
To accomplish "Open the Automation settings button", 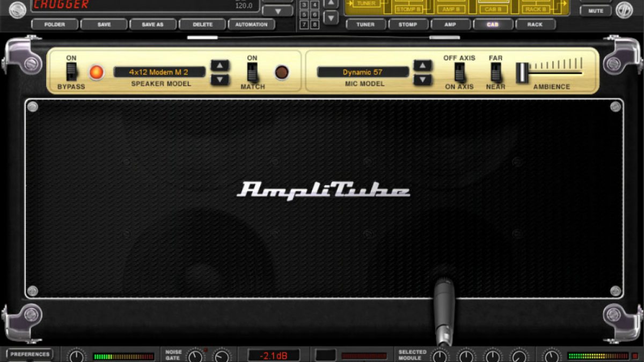I will [251, 25].
